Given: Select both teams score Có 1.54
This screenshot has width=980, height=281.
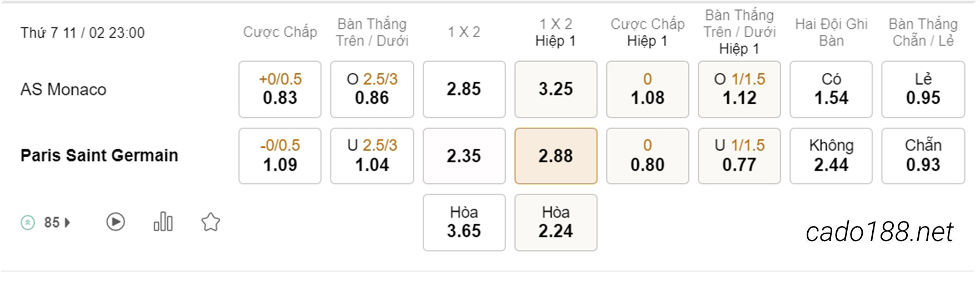Looking at the screenshot, I should [x=831, y=89].
